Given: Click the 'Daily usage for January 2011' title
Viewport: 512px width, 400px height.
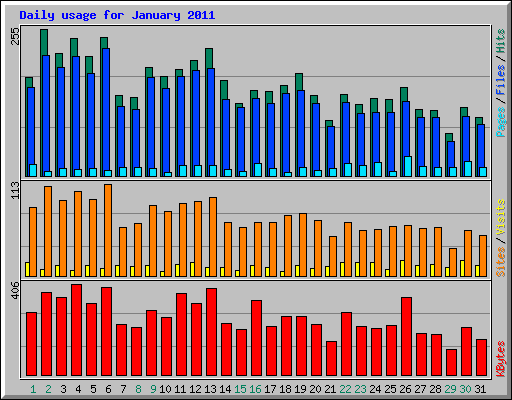Looking at the screenshot, I should 117,15.
